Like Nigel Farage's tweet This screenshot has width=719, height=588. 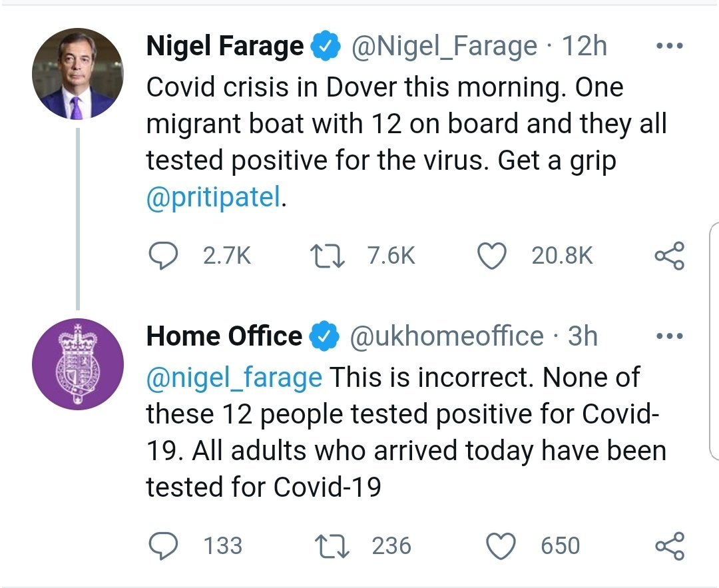click(491, 256)
